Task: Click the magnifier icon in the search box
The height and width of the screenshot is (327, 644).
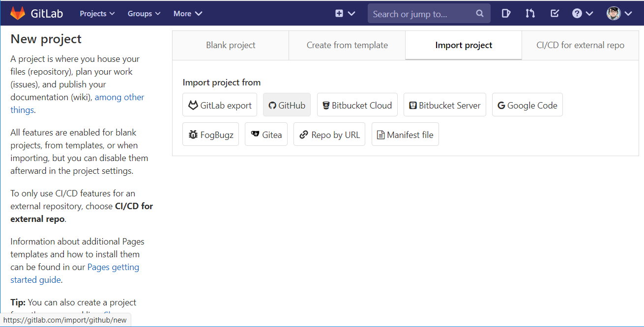Action: [x=480, y=14]
